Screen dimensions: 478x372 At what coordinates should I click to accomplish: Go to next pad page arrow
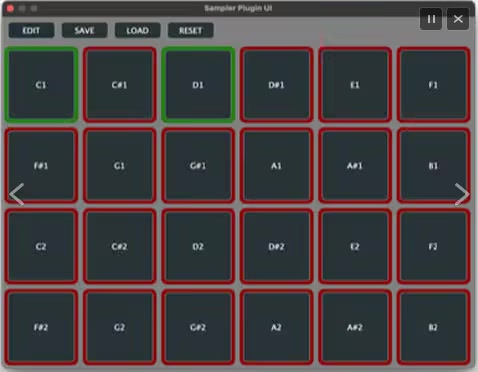(462, 194)
